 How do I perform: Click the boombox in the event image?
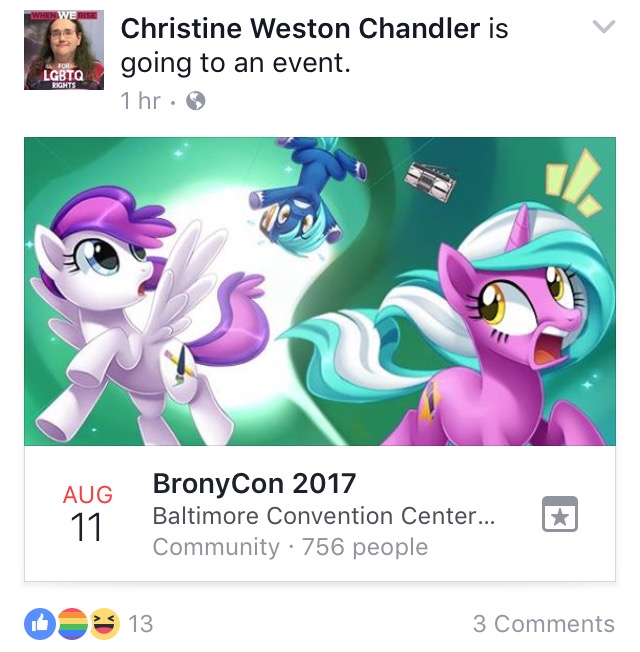pyautogui.click(x=430, y=182)
